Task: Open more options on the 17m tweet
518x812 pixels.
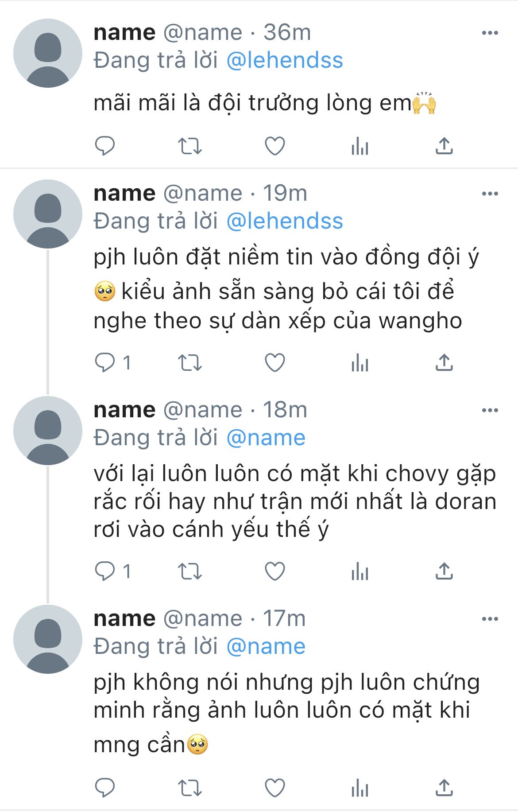Action: pos(490,619)
